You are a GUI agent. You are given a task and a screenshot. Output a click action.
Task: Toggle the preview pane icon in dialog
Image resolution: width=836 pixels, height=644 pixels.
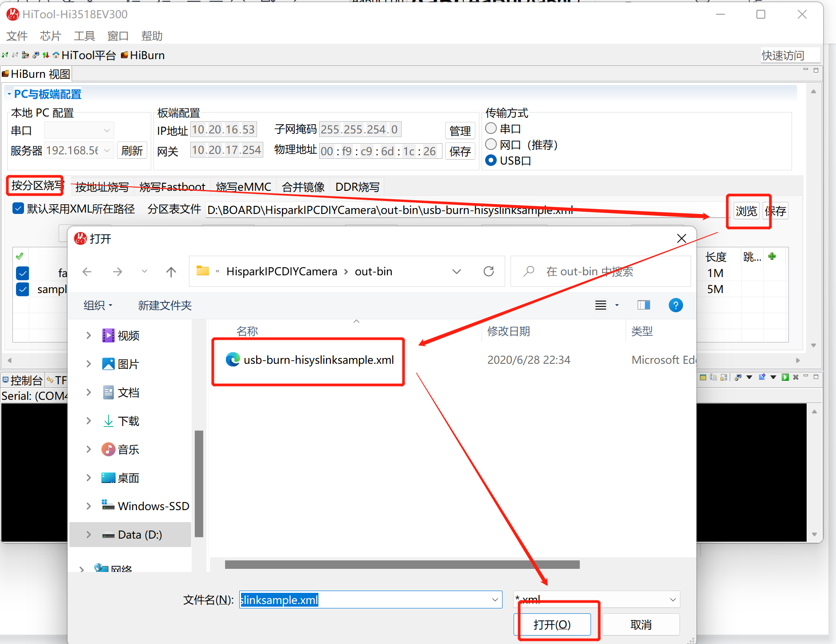pos(643,305)
